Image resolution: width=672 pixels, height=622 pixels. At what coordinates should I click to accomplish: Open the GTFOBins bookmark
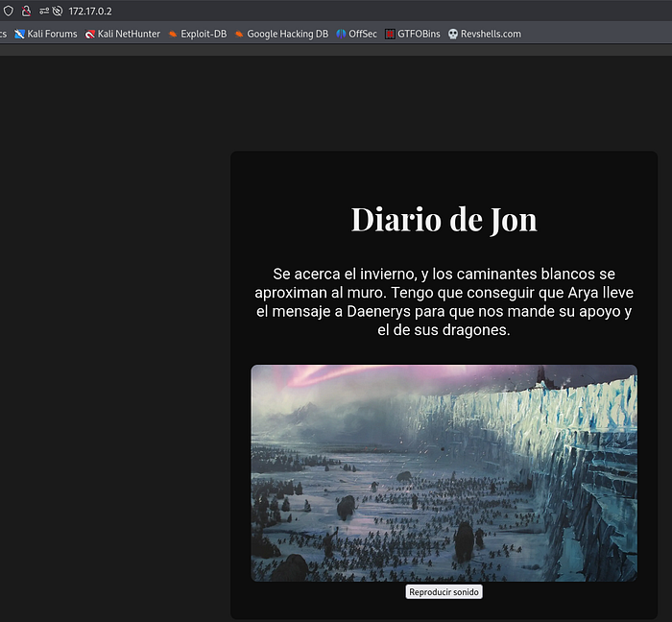pos(412,34)
